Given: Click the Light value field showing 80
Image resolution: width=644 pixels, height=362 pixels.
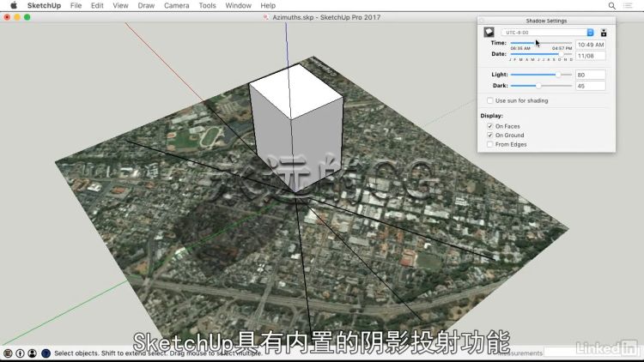Looking at the screenshot, I should (x=590, y=75).
